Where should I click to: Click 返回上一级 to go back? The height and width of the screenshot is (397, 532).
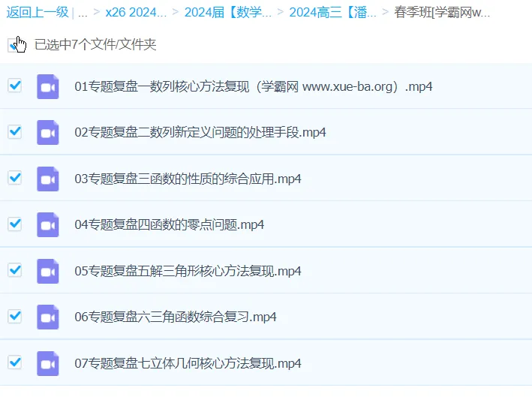point(38,12)
